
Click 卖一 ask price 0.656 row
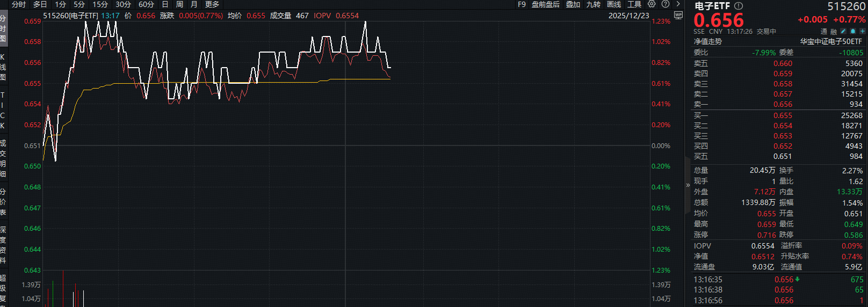pyautogui.click(x=778, y=104)
